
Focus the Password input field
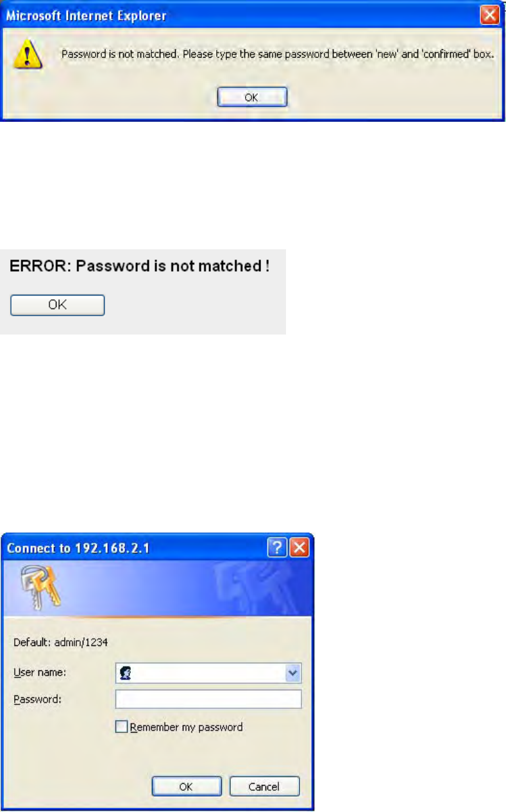(x=208, y=699)
